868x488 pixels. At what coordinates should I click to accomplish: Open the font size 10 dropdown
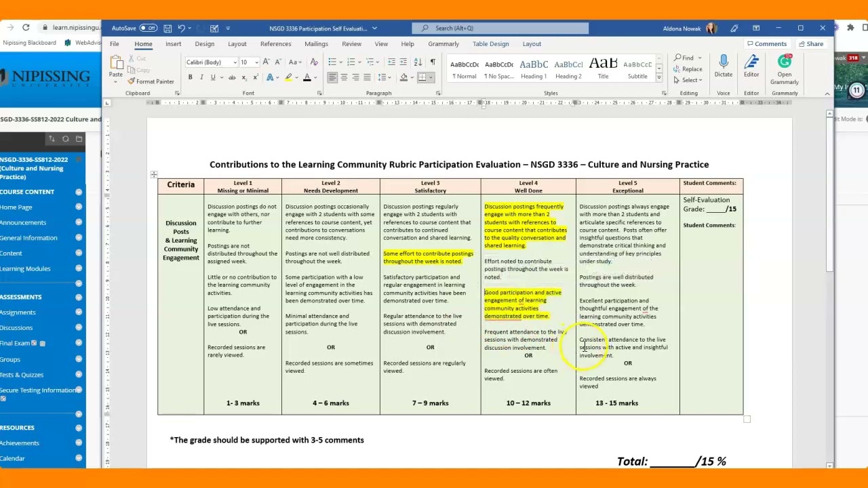(256, 62)
